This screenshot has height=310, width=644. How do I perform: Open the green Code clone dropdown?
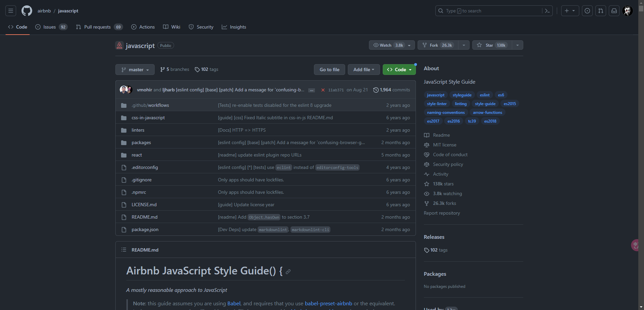(x=399, y=70)
